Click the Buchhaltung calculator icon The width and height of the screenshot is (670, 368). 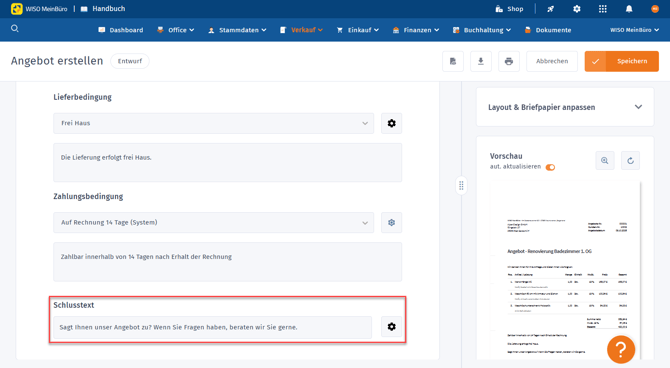(x=456, y=30)
